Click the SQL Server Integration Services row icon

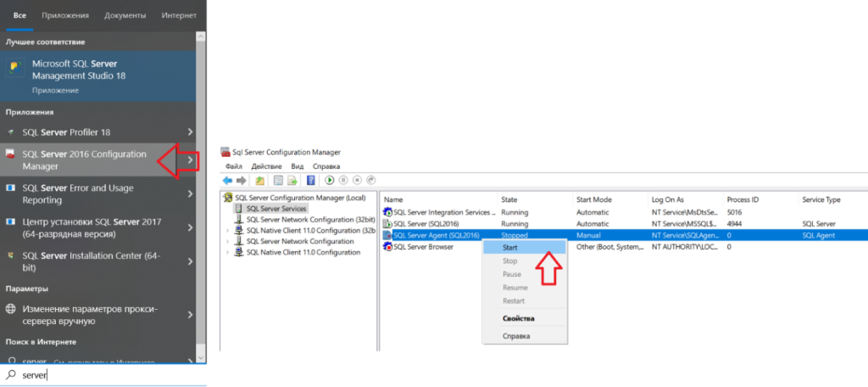387,212
